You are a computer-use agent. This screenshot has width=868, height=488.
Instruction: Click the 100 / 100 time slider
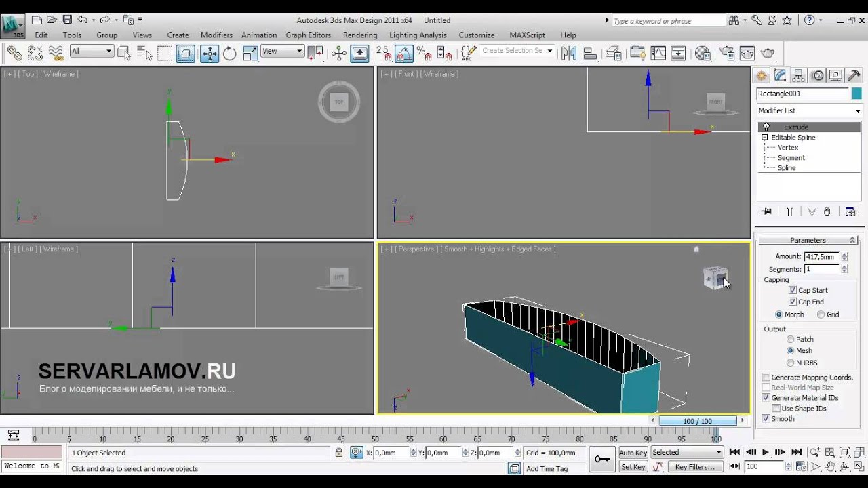click(x=698, y=421)
